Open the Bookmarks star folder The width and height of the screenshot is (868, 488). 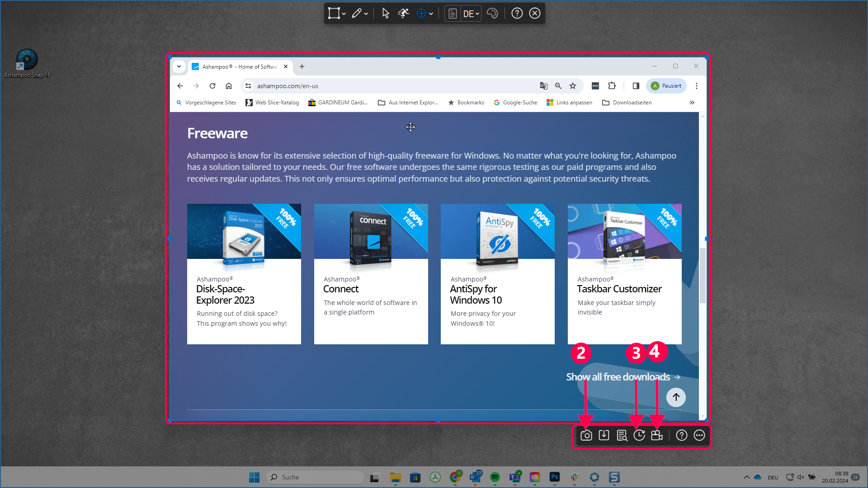466,103
